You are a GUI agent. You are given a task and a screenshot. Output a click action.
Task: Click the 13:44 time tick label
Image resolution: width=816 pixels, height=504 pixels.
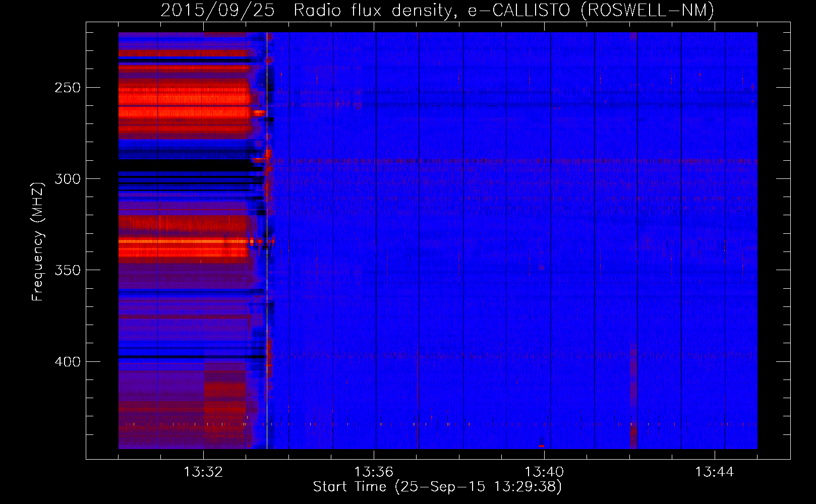[715, 472]
